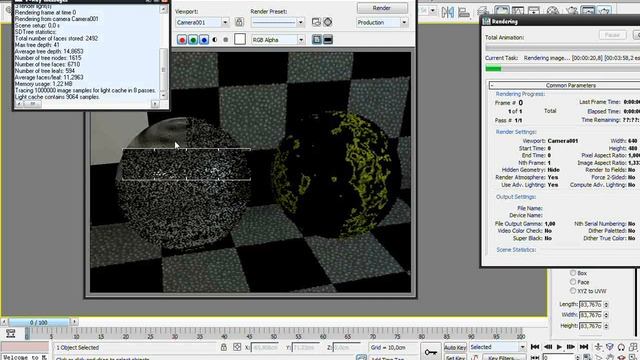Viewport: 640px width, 360px height.
Task: Click the log window vertical scrollbar
Action: point(163,52)
